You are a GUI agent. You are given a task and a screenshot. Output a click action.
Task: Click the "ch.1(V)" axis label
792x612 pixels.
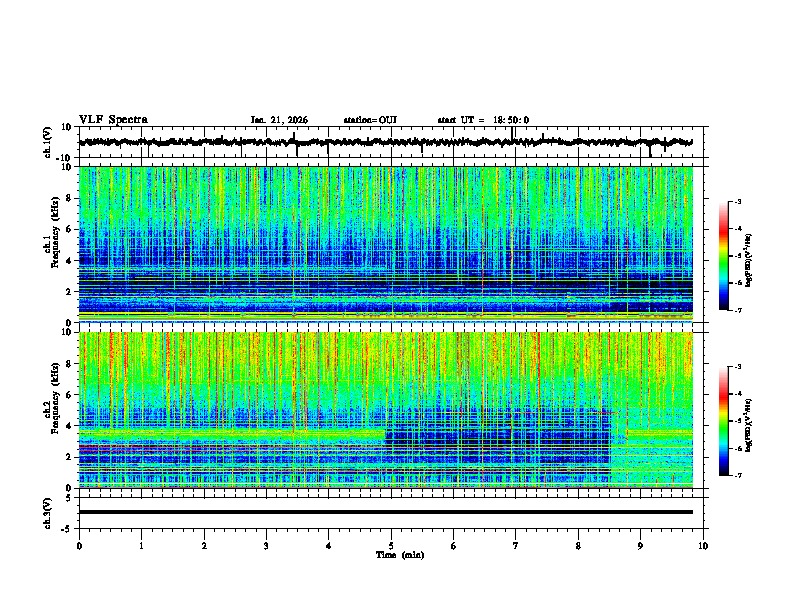tap(48, 142)
